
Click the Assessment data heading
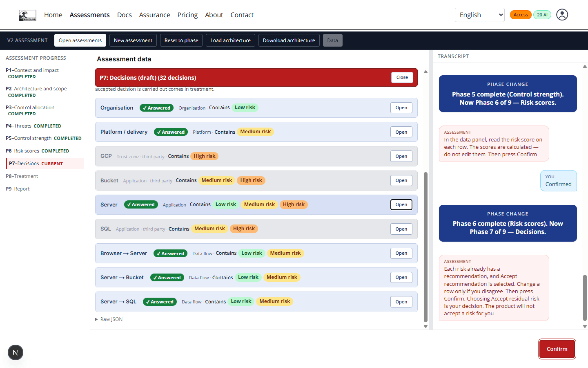point(124,59)
